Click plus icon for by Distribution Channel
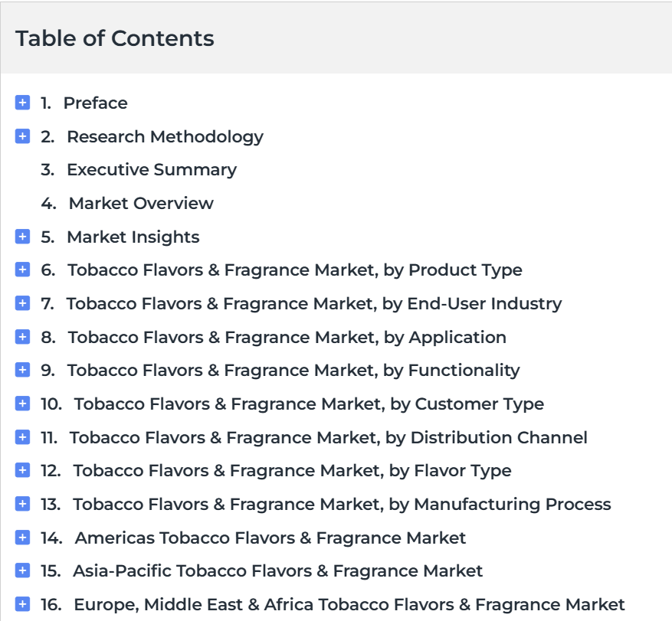 (x=22, y=437)
